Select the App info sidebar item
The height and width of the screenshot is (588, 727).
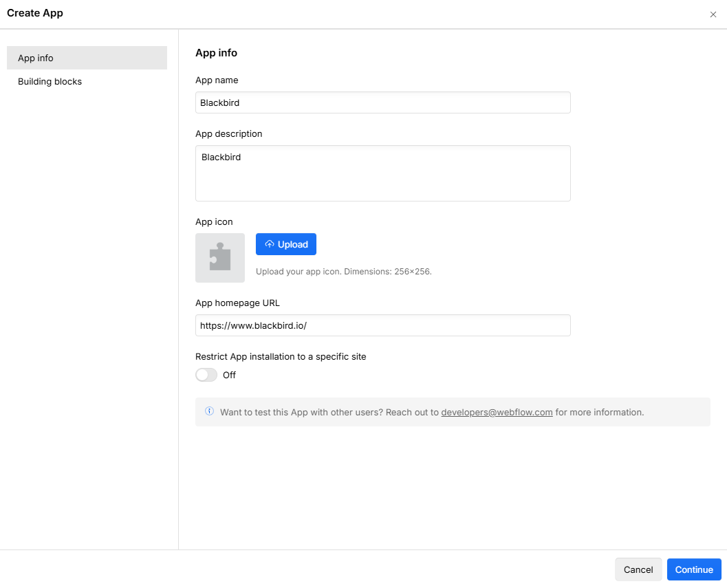click(x=87, y=58)
